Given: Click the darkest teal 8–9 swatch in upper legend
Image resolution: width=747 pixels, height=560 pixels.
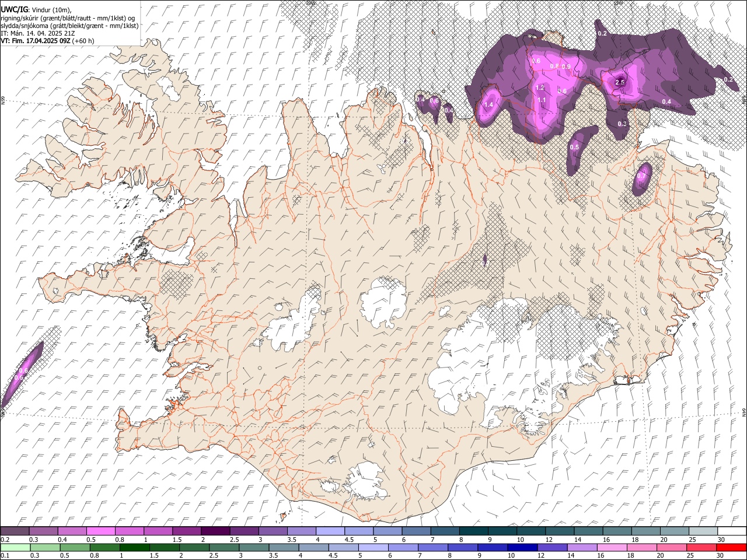Looking at the screenshot, I should click(473, 531).
